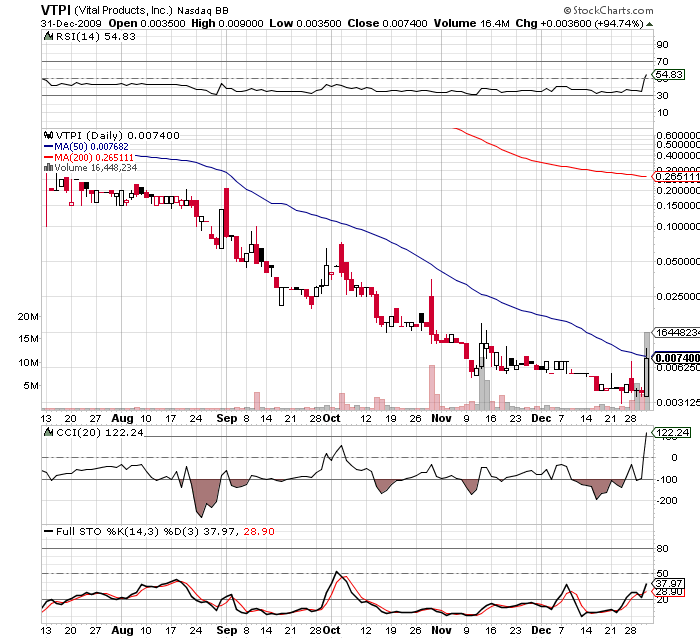Click the candlestick icon beside VTPI (Daily)

tap(48, 135)
